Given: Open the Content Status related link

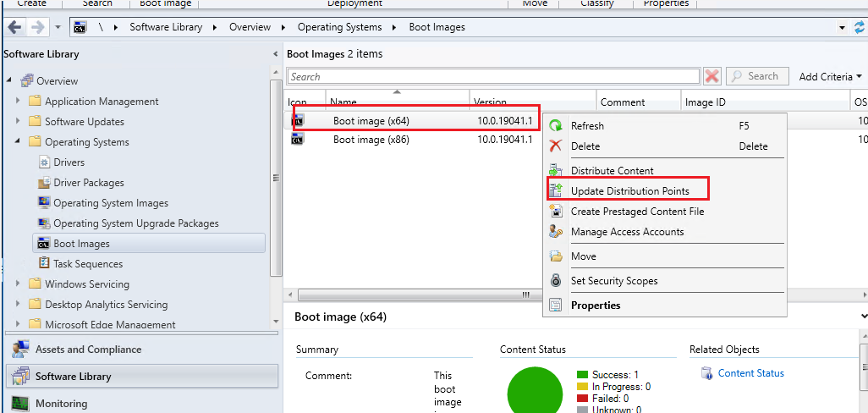Looking at the screenshot, I should [x=750, y=373].
